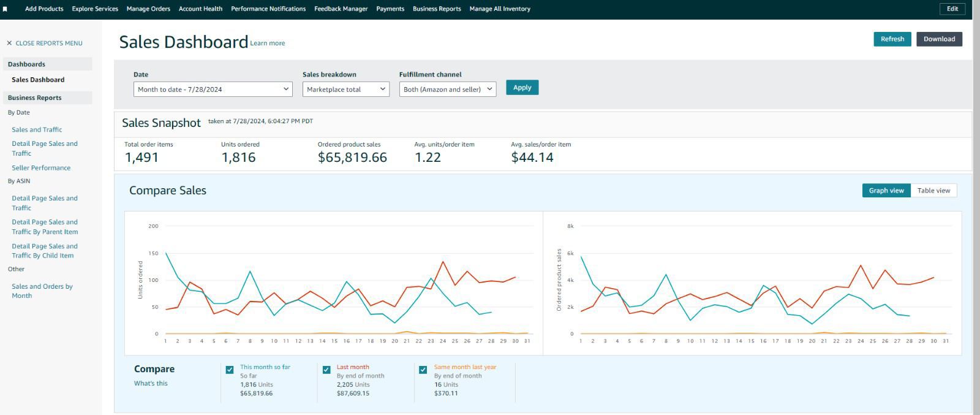
Task: Switch to Graph view
Action: pyautogui.click(x=886, y=191)
